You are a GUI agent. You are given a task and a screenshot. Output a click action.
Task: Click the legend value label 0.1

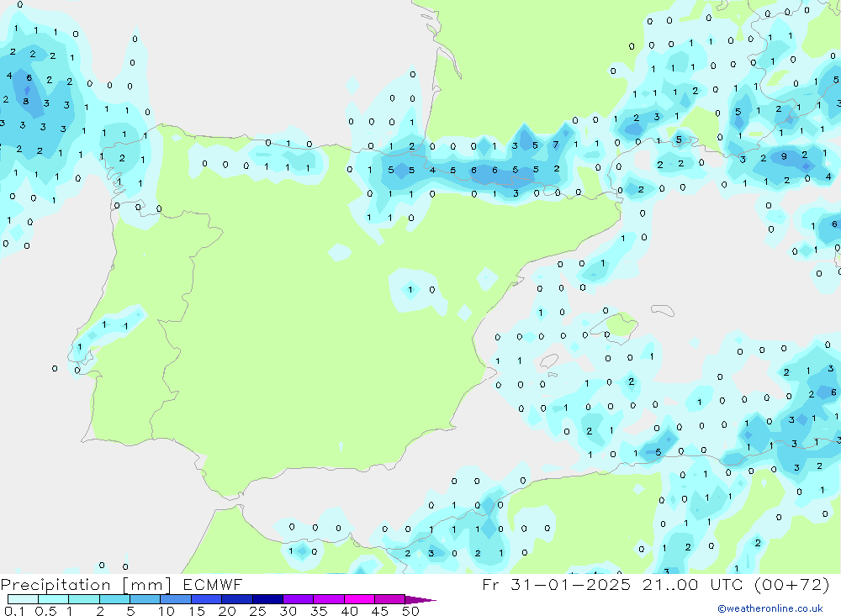point(13,611)
